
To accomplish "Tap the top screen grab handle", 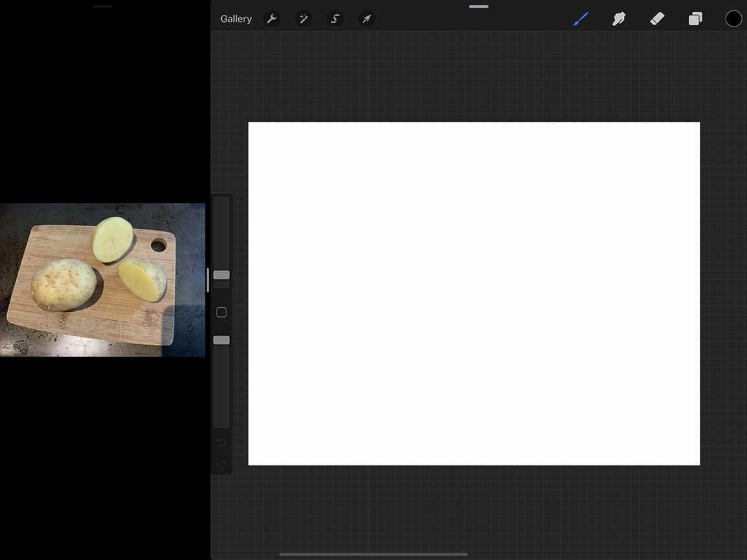I will [478, 6].
